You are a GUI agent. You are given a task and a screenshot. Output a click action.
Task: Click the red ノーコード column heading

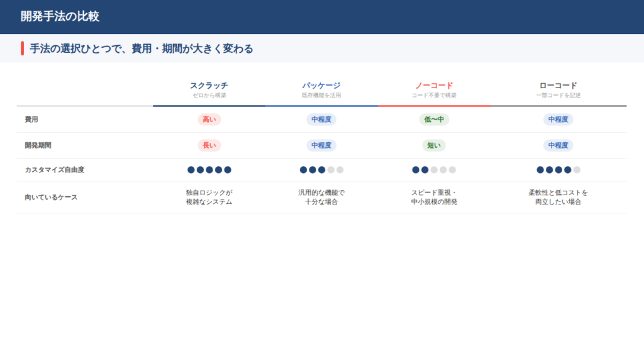click(434, 86)
